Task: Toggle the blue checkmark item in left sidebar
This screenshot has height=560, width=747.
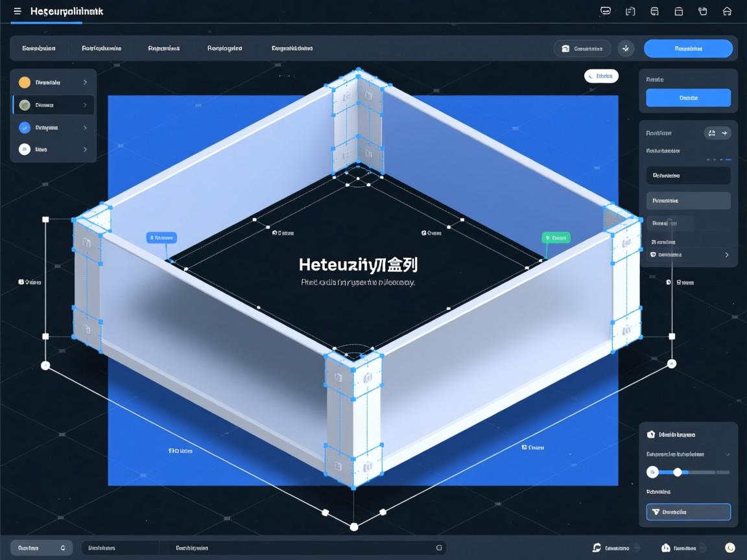Action: (25, 128)
